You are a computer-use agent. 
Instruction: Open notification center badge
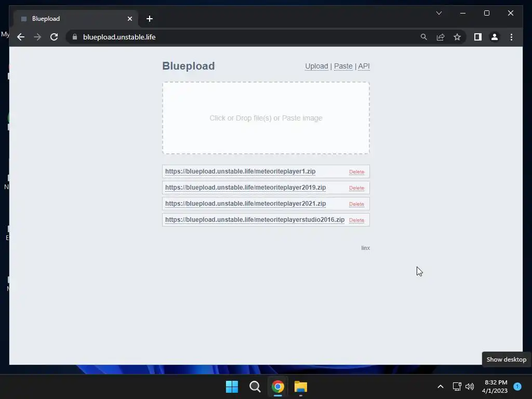[x=517, y=387]
